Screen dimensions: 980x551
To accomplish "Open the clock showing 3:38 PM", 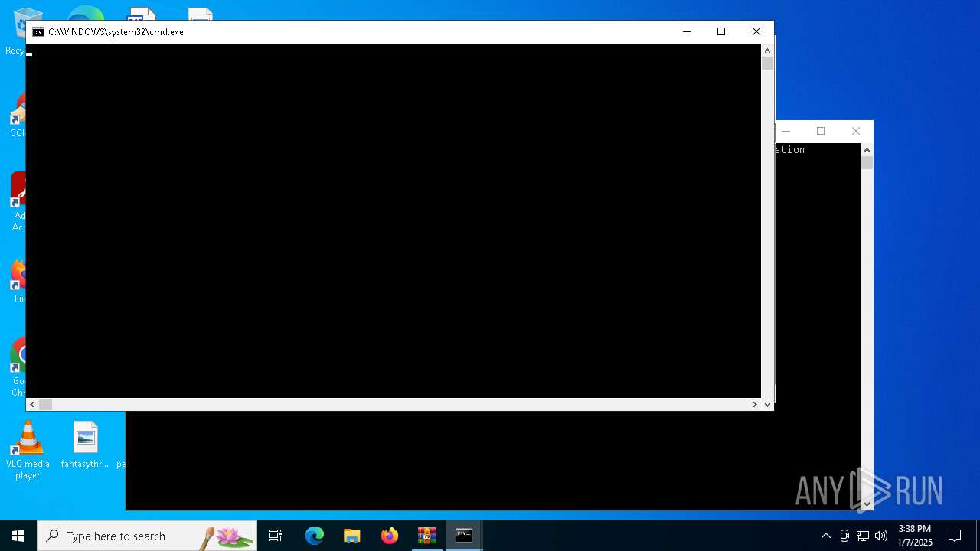I will (x=915, y=536).
